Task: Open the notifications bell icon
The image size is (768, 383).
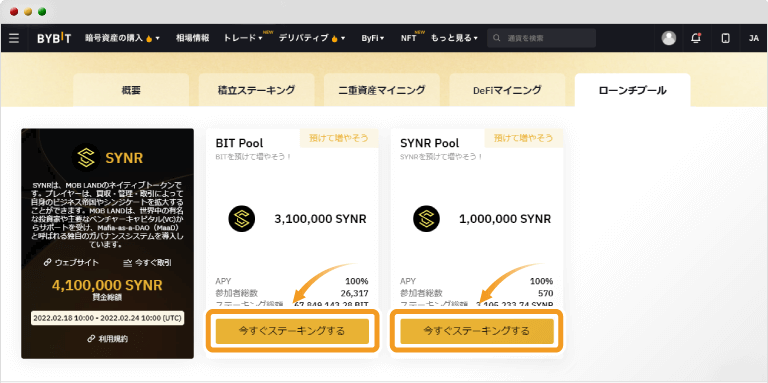Action: (696, 38)
